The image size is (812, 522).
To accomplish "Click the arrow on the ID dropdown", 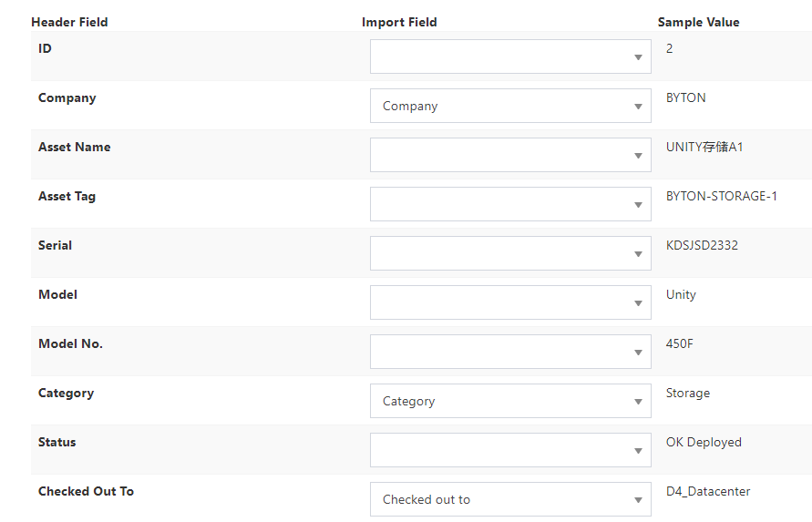I will click(x=638, y=57).
